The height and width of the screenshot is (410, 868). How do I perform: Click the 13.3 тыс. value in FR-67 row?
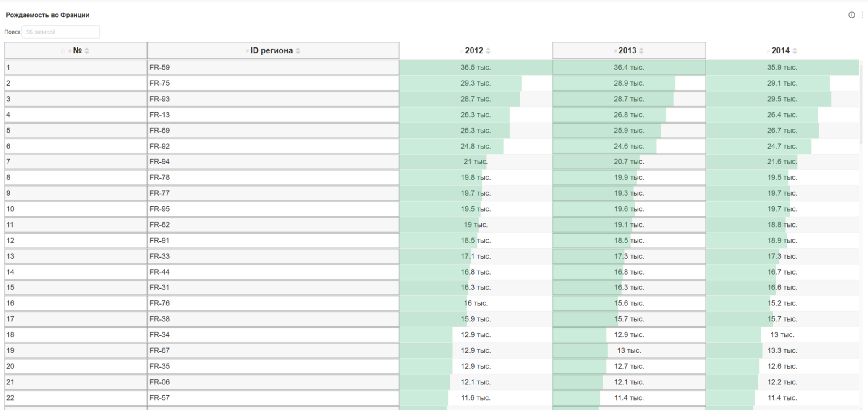click(782, 350)
